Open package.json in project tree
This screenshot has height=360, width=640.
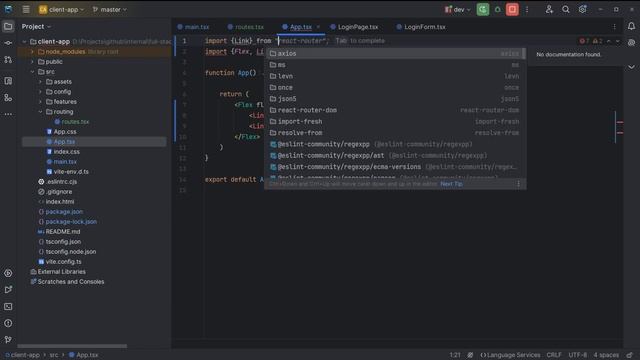pos(64,212)
